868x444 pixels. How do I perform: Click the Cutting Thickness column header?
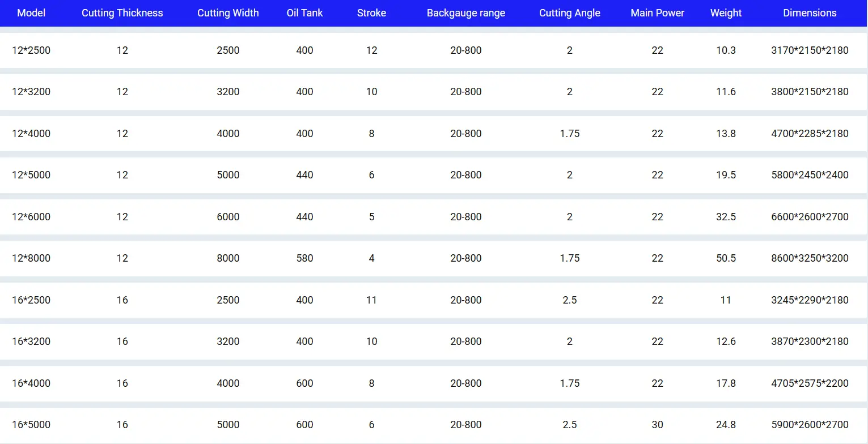pos(122,13)
